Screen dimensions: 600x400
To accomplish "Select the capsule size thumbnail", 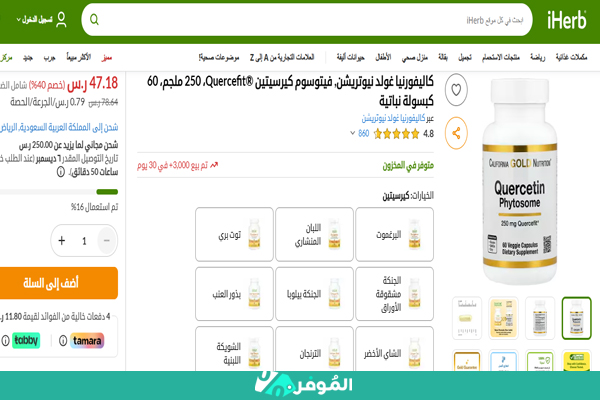I will [467, 318].
